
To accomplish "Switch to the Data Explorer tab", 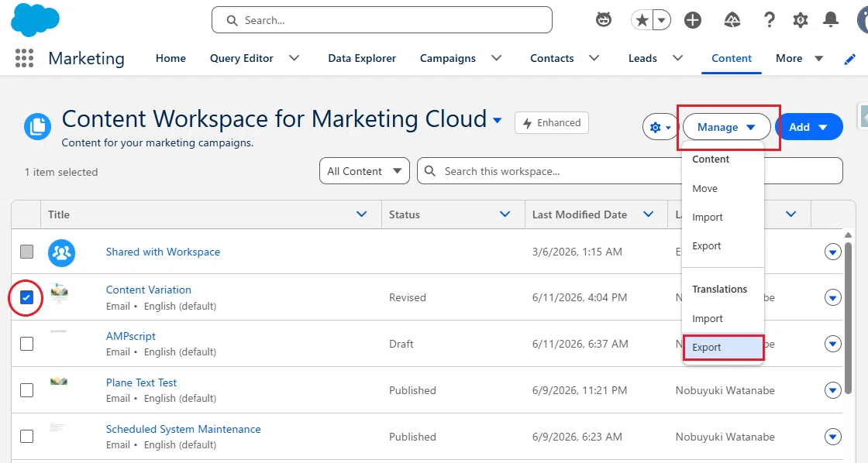I will coord(361,58).
